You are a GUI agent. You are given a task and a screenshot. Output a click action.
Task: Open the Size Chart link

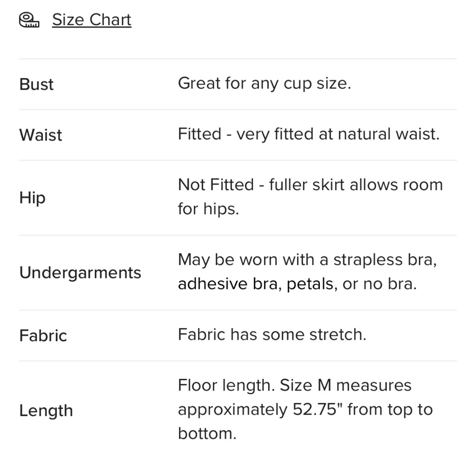[92, 20]
